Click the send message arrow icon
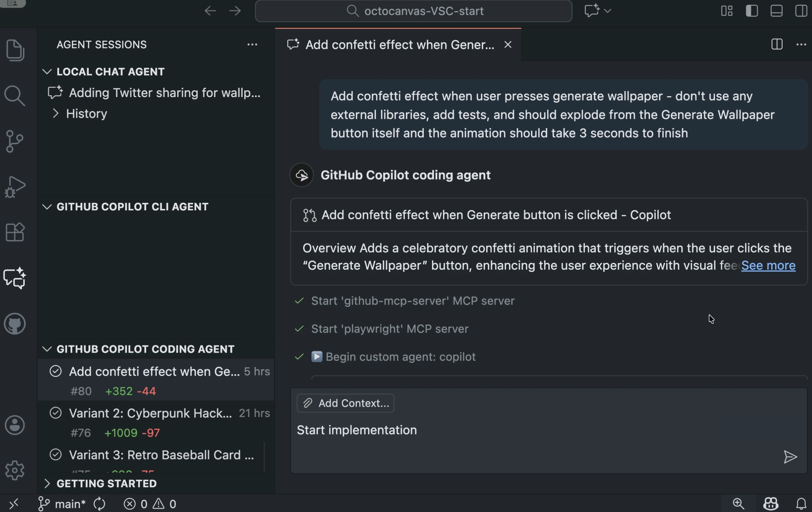The height and width of the screenshot is (512, 812). pos(790,457)
